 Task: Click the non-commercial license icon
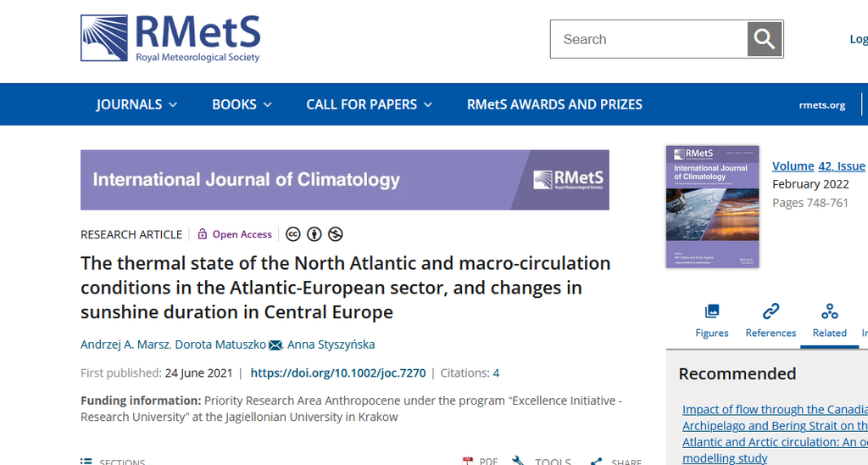[x=336, y=234]
